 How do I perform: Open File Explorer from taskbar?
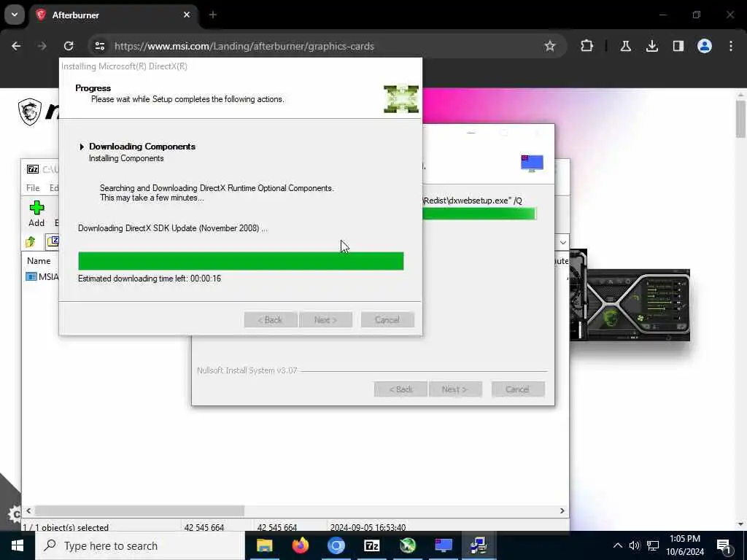coord(264,545)
